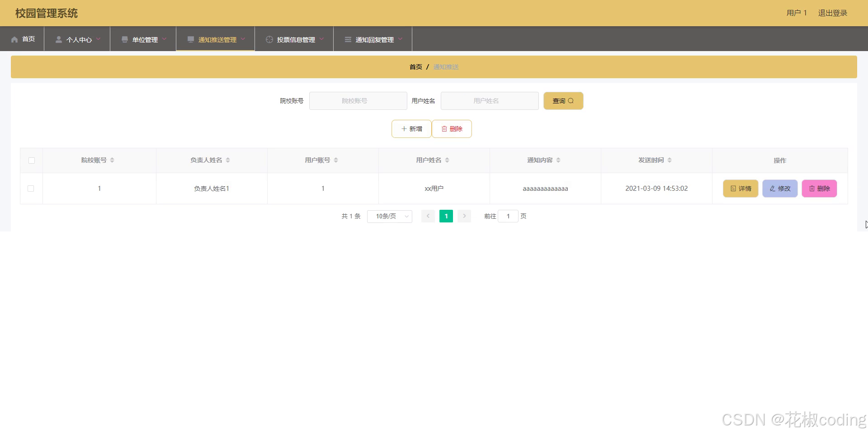This screenshot has height=434, width=868.
Task: Open the 首页 nav menu item
Action: (22, 39)
